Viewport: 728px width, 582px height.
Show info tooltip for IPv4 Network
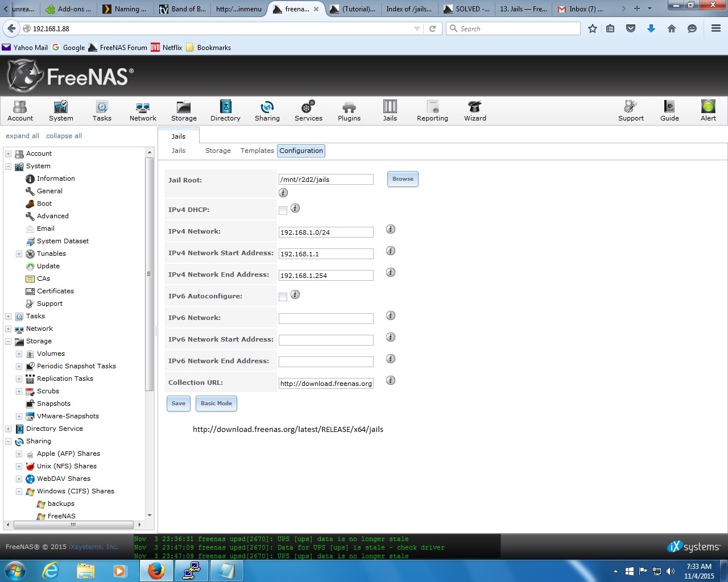tap(391, 229)
